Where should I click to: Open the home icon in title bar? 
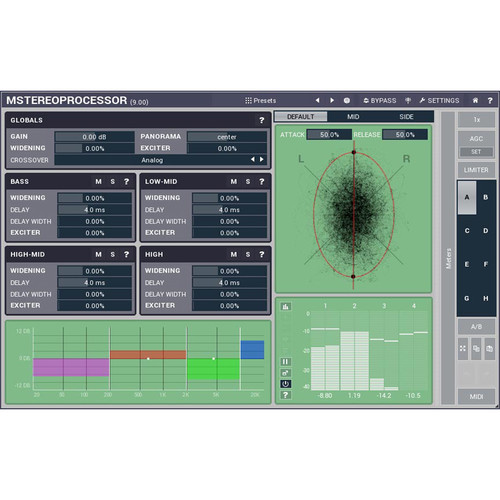pyautogui.click(x=475, y=100)
